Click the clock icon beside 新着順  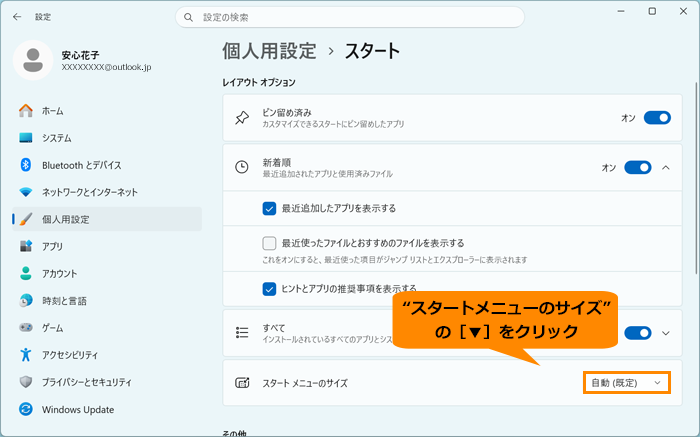click(242, 167)
